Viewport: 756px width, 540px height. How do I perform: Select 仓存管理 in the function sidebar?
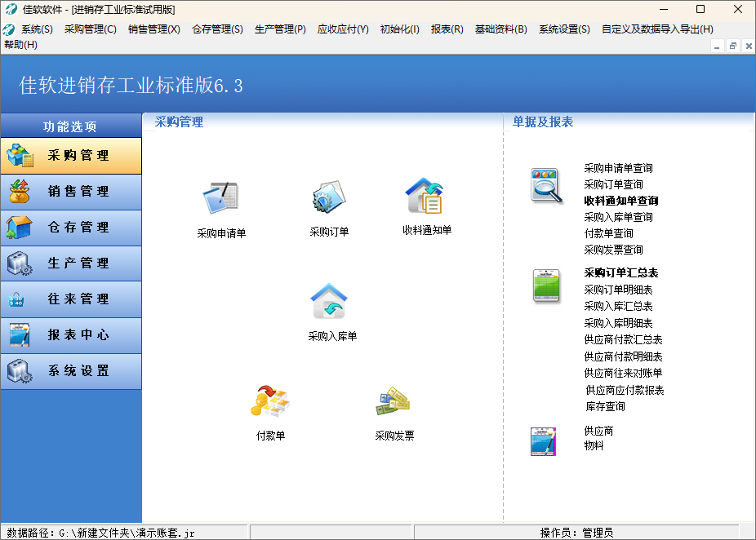[x=71, y=228]
